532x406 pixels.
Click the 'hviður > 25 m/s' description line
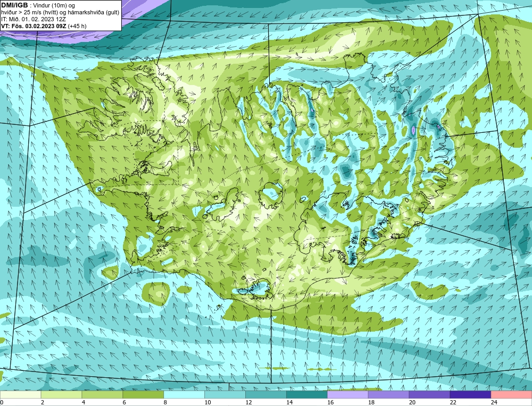pyautogui.click(x=60, y=13)
